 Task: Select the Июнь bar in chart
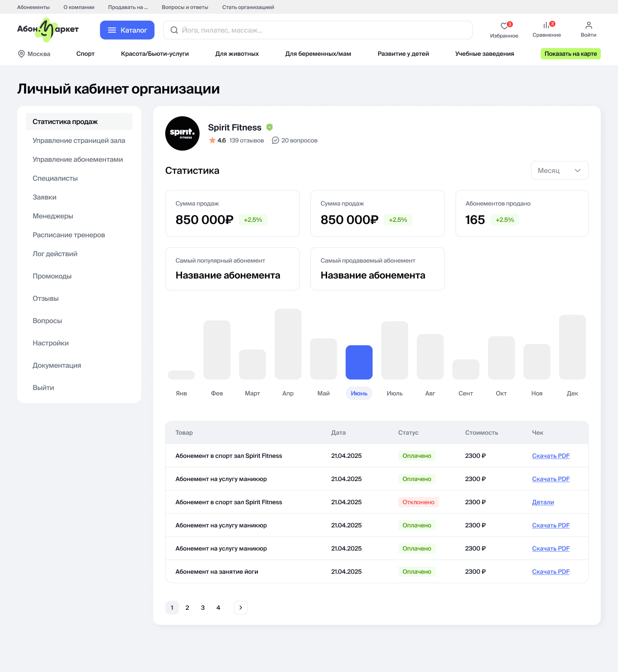click(x=359, y=362)
